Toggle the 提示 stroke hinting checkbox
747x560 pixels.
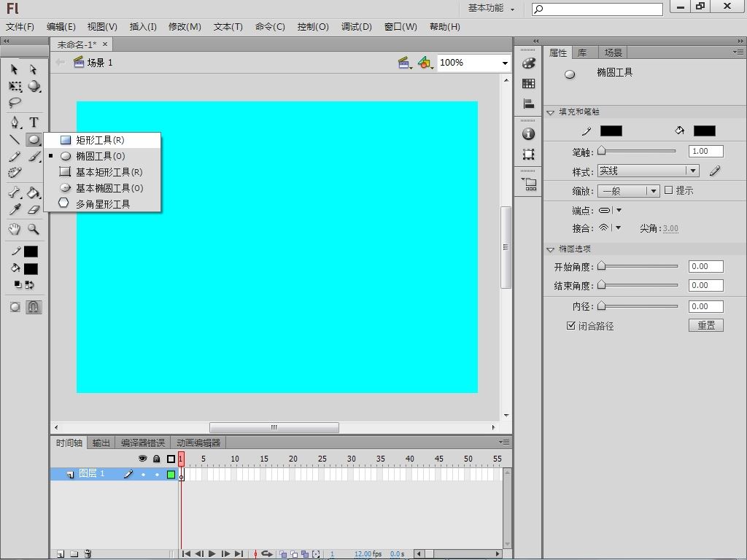[668, 190]
